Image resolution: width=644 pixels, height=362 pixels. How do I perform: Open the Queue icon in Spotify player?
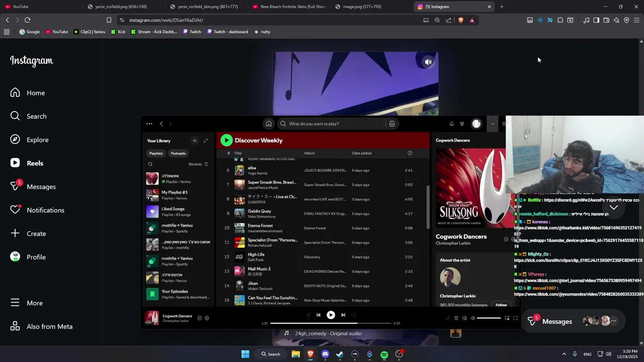click(456, 318)
